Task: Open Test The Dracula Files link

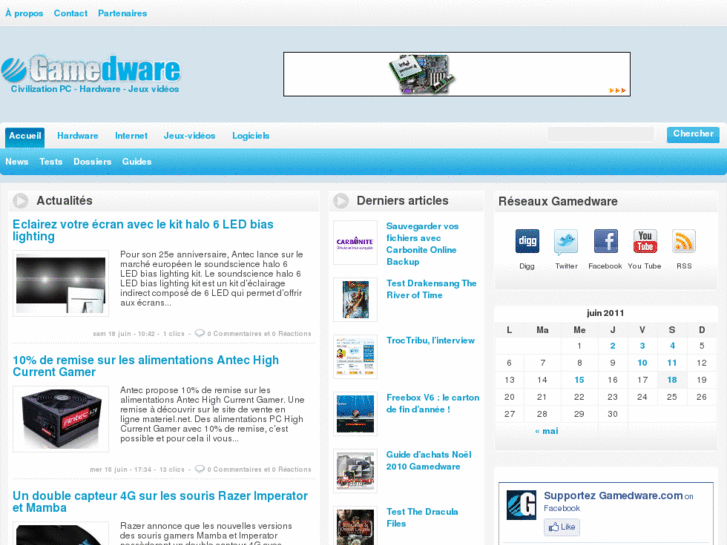Action: pyautogui.click(x=422, y=518)
